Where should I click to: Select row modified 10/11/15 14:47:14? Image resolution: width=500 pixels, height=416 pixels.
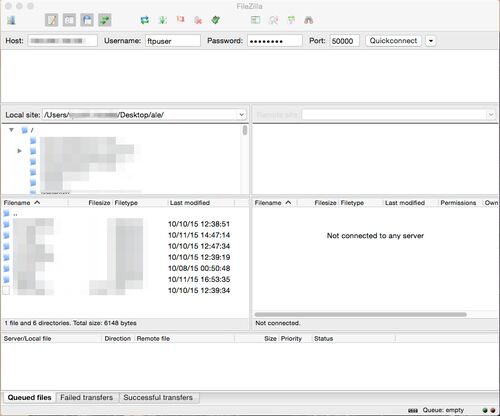[125, 235]
